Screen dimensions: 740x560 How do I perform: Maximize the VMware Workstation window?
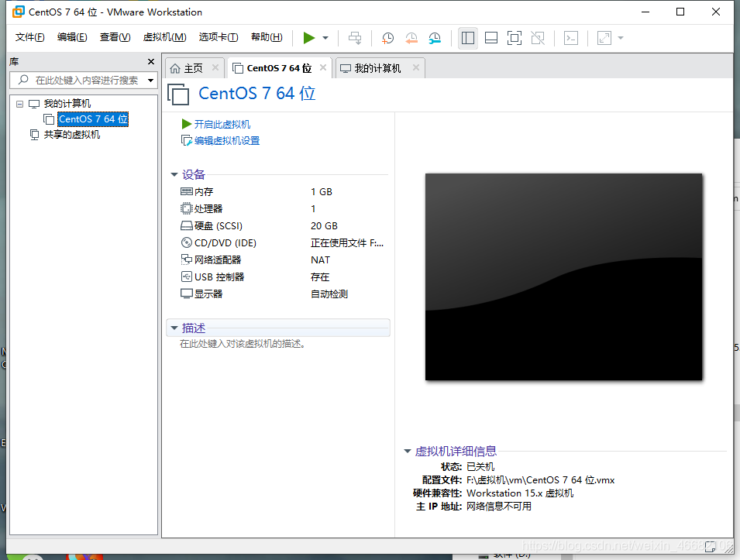click(x=680, y=12)
